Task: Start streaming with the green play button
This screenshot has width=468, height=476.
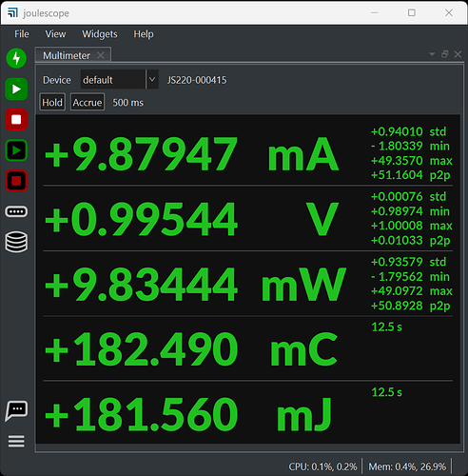Action: 16,89
